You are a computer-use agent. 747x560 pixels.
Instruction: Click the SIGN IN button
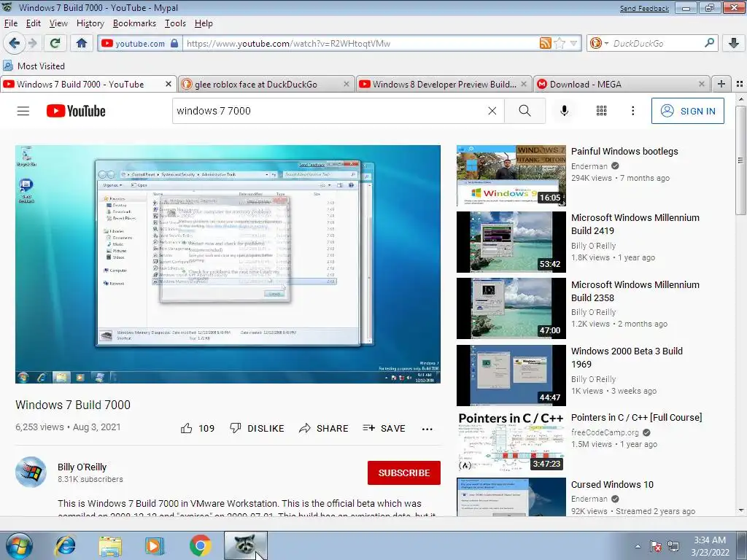pos(687,111)
